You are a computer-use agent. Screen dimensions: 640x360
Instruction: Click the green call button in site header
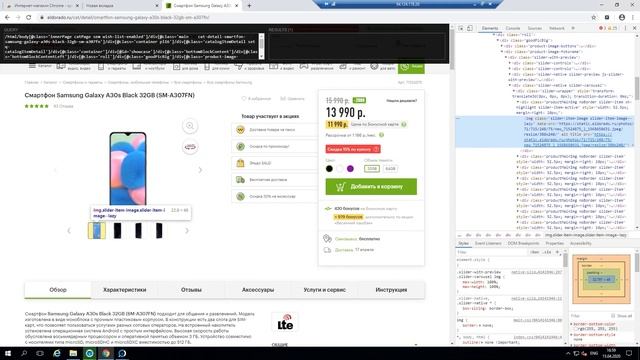411,67
